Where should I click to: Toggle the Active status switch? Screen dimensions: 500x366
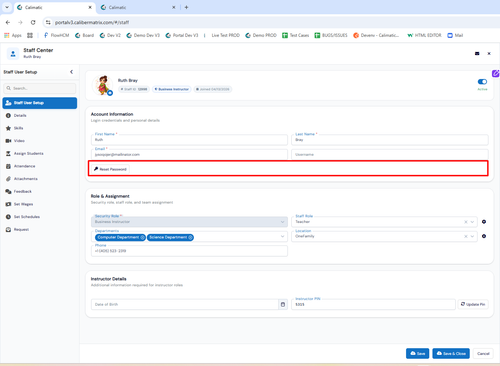click(x=482, y=82)
